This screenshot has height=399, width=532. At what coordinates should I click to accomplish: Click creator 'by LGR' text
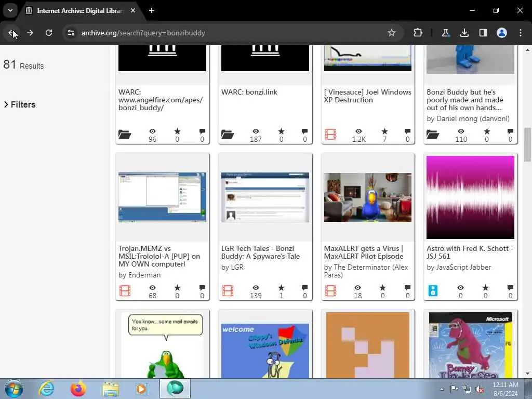[232, 267]
